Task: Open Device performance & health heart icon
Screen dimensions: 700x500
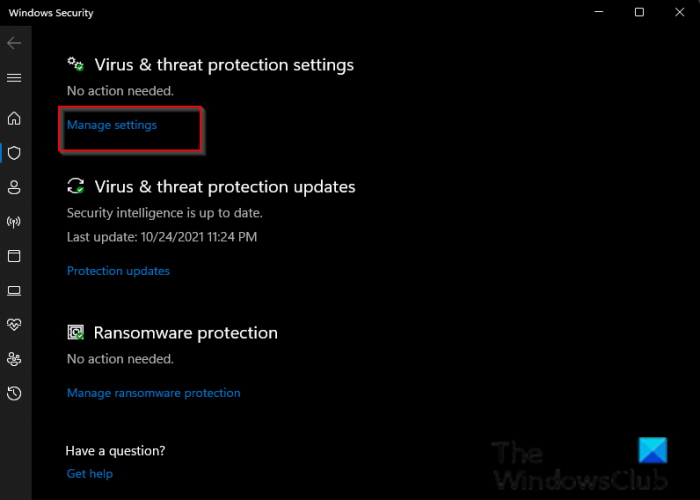Action: click(x=14, y=325)
